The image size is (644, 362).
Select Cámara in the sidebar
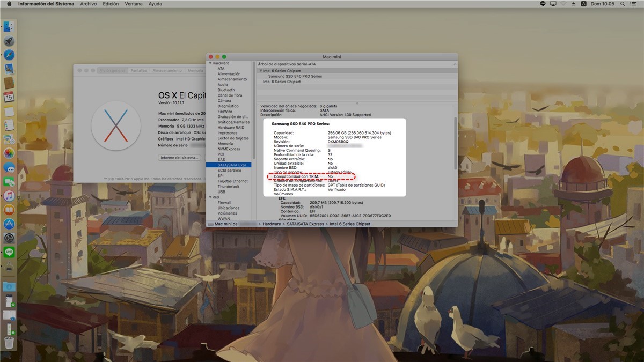click(x=224, y=101)
